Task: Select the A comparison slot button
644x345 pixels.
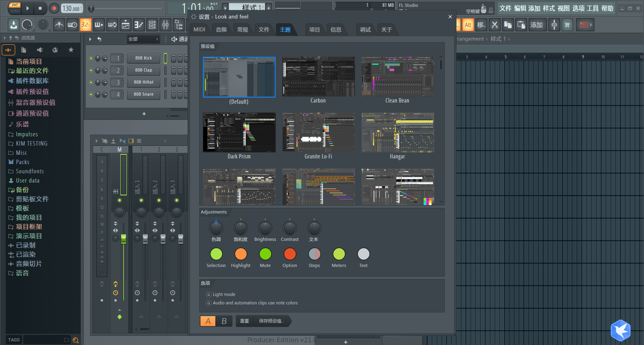Action: point(208,321)
